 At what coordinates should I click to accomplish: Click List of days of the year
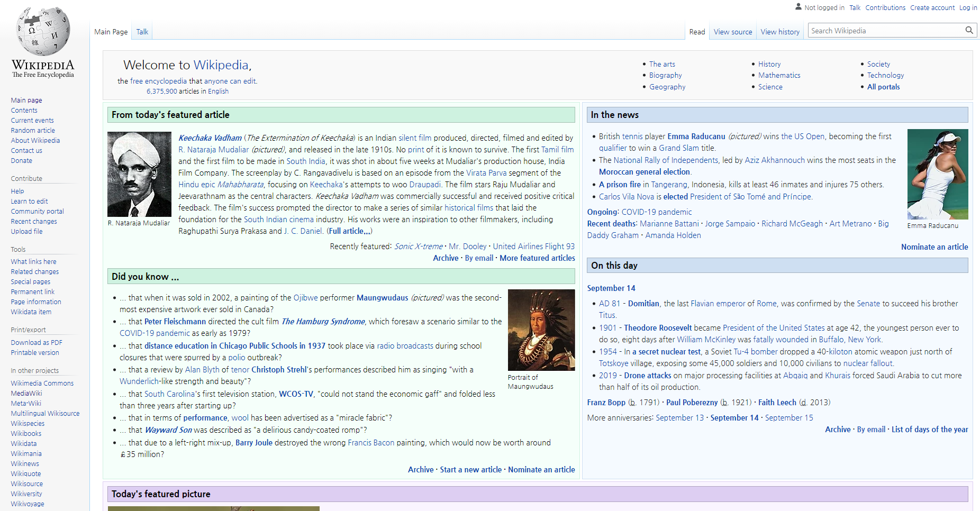point(930,429)
